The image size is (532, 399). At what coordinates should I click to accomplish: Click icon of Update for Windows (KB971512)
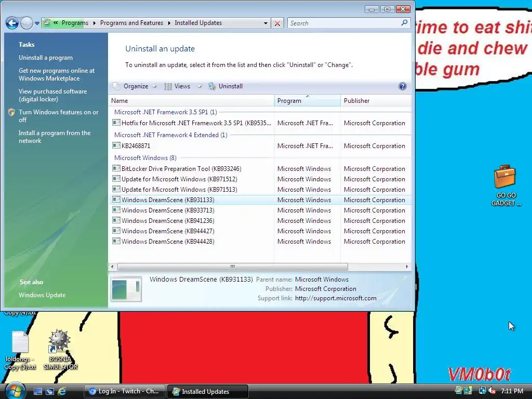point(116,179)
